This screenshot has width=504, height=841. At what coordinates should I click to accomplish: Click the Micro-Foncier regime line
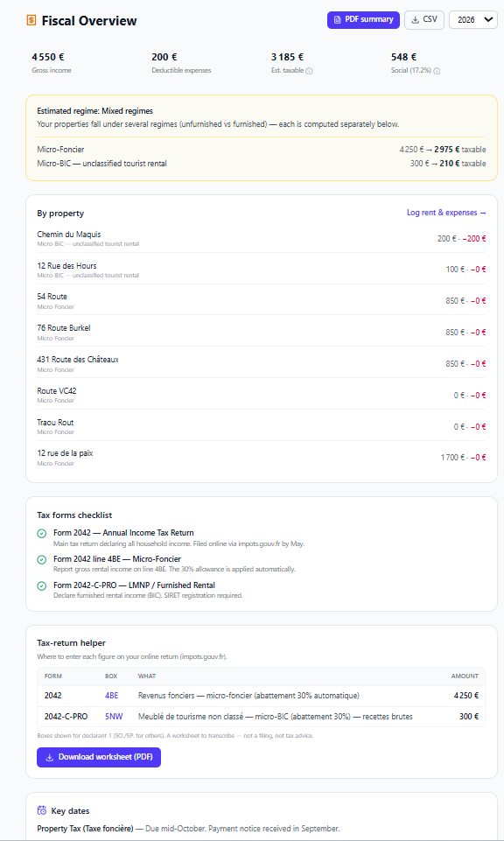pyautogui.click(x=262, y=149)
